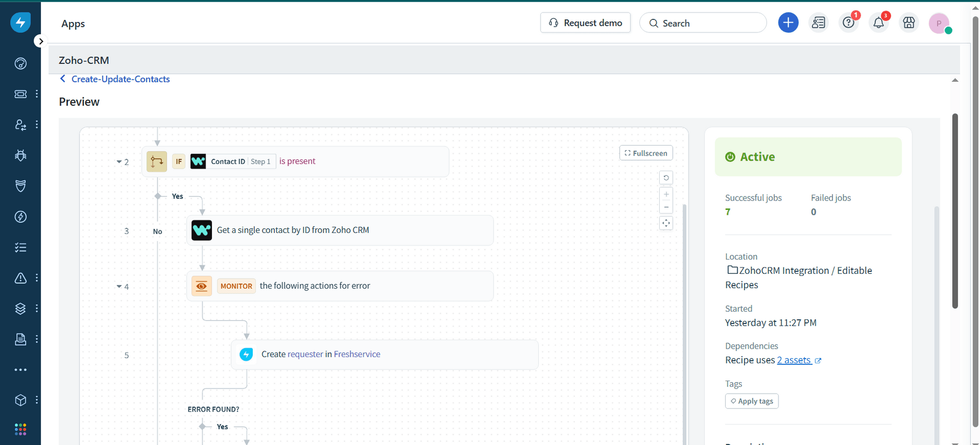Open submenu dots beside Tickets icon
Viewport: 980px width, 445px height.
37,94
